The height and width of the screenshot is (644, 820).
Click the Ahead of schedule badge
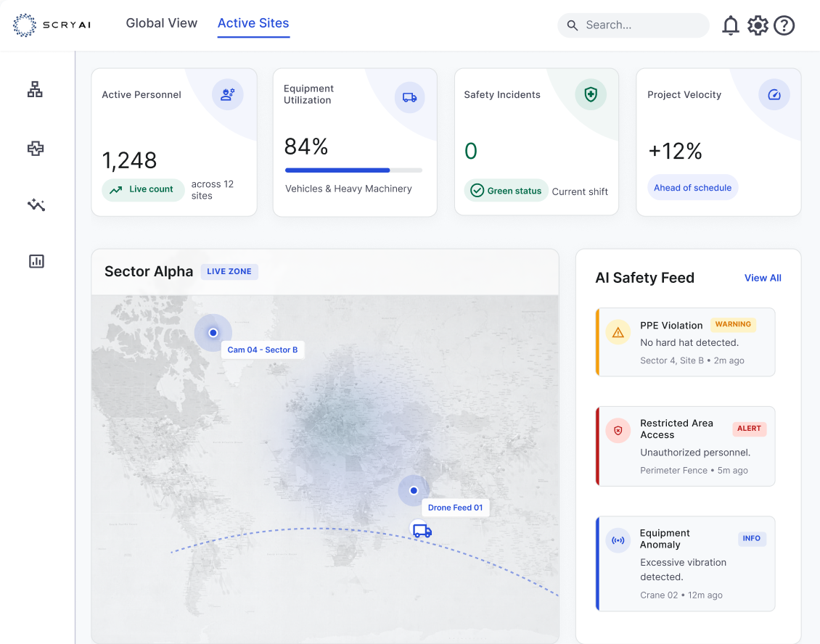692,188
